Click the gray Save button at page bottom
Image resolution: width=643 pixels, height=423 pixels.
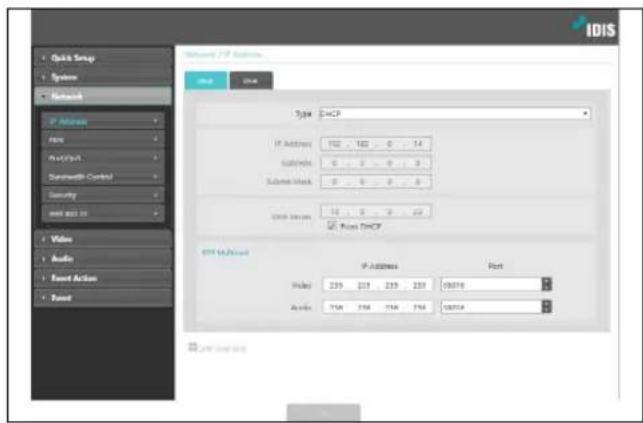point(324,413)
